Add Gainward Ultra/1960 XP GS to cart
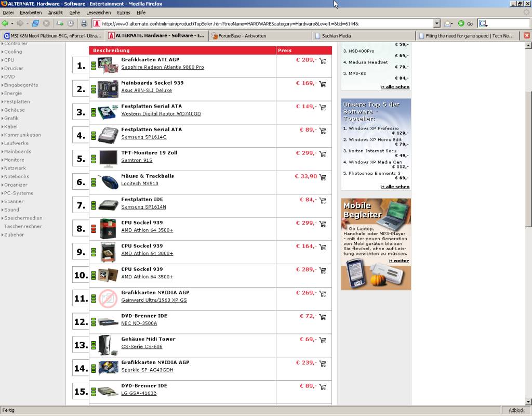The image size is (532, 416). point(322,293)
